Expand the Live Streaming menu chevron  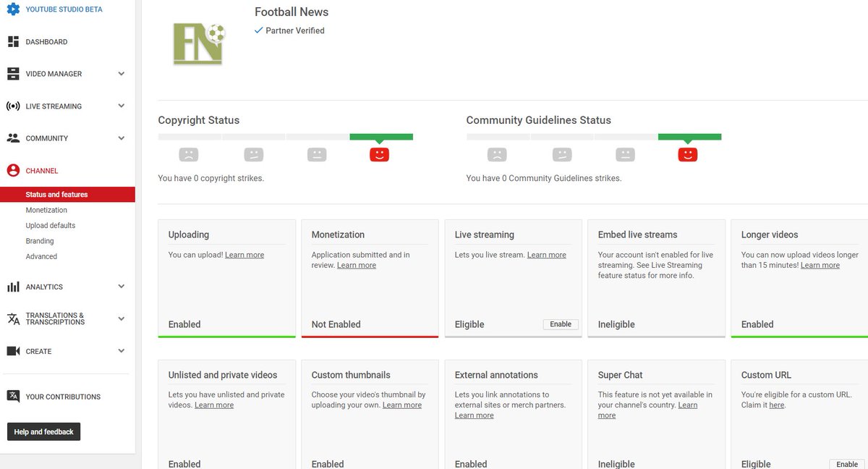tap(122, 106)
